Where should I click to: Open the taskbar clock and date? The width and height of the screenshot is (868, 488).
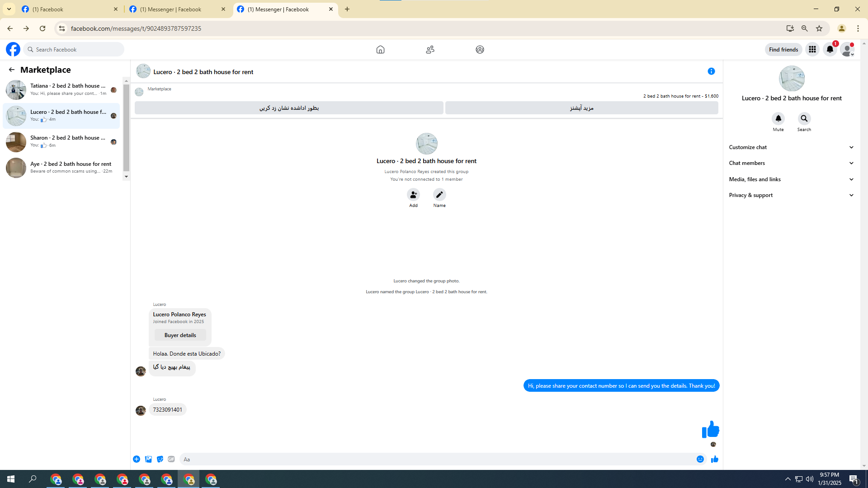coord(830,479)
